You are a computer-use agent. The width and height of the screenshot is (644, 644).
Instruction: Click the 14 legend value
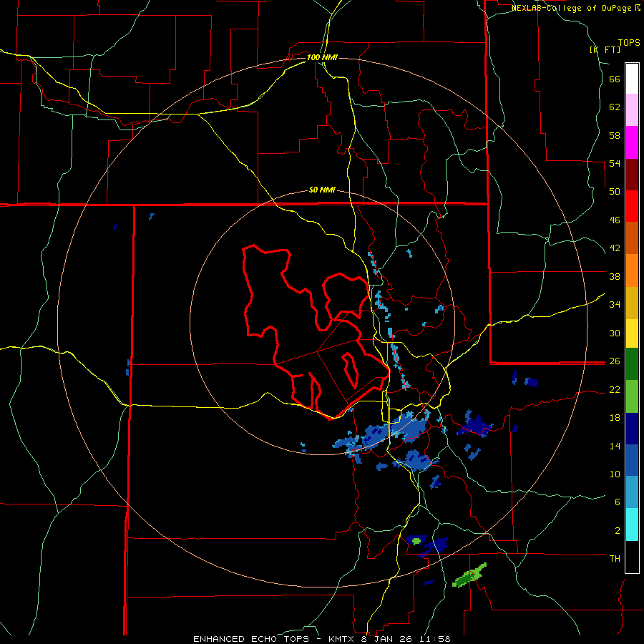pos(615,446)
